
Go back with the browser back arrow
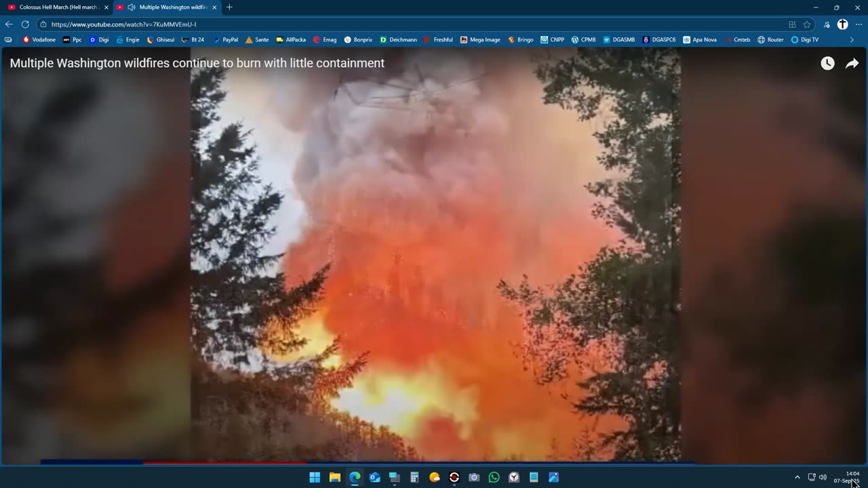9,24
